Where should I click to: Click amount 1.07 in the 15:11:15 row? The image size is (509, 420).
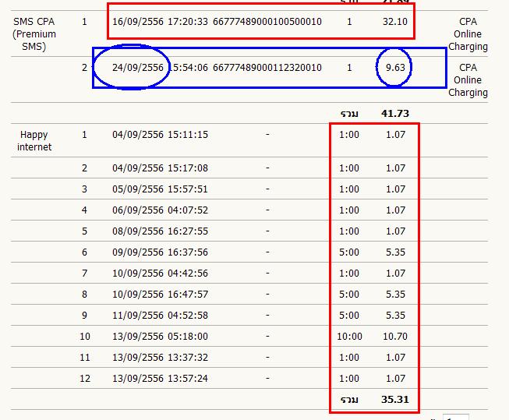pos(395,134)
